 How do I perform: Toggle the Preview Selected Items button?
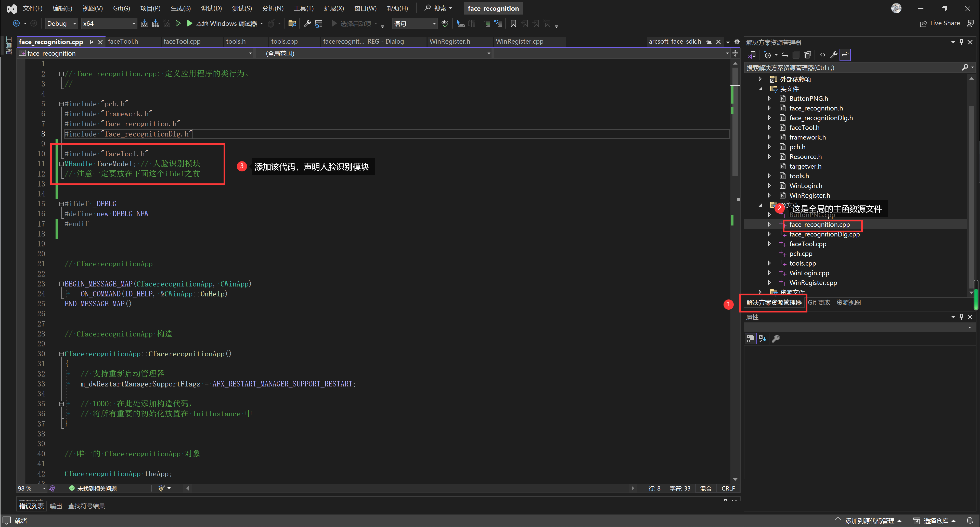pos(845,55)
